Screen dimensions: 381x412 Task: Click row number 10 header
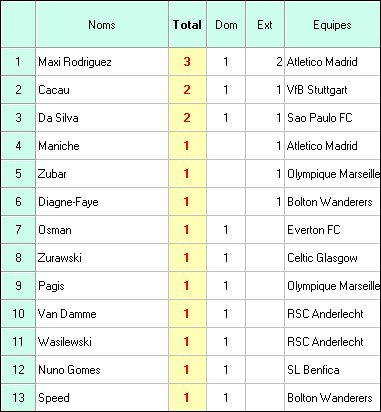[x=18, y=314]
